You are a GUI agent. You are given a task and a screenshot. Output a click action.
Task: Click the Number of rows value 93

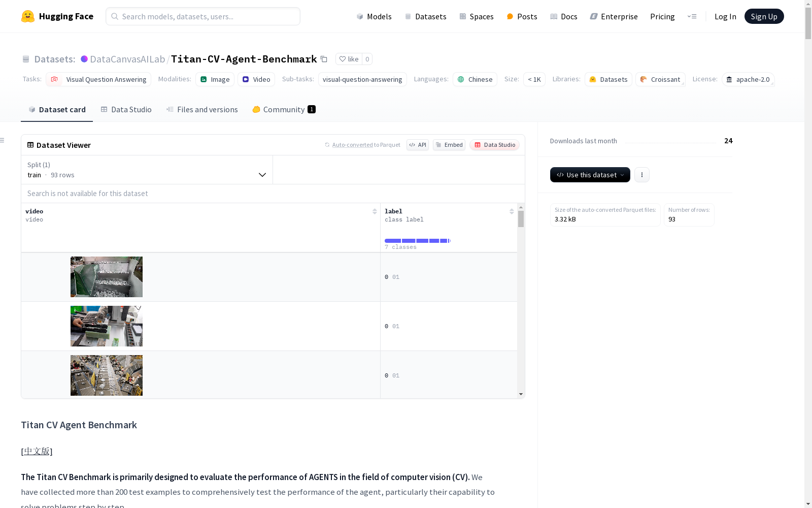pyautogui.click(x=672, y=219)
